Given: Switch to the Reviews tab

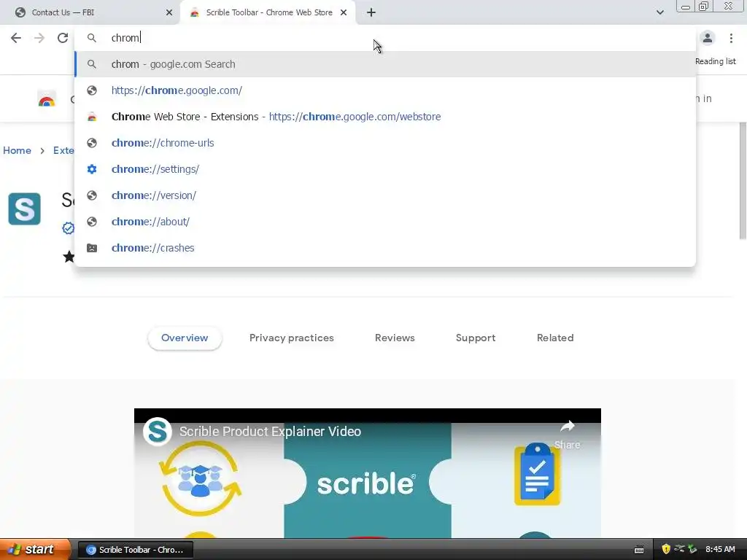Looking at the screenshot, I should 395,338.
